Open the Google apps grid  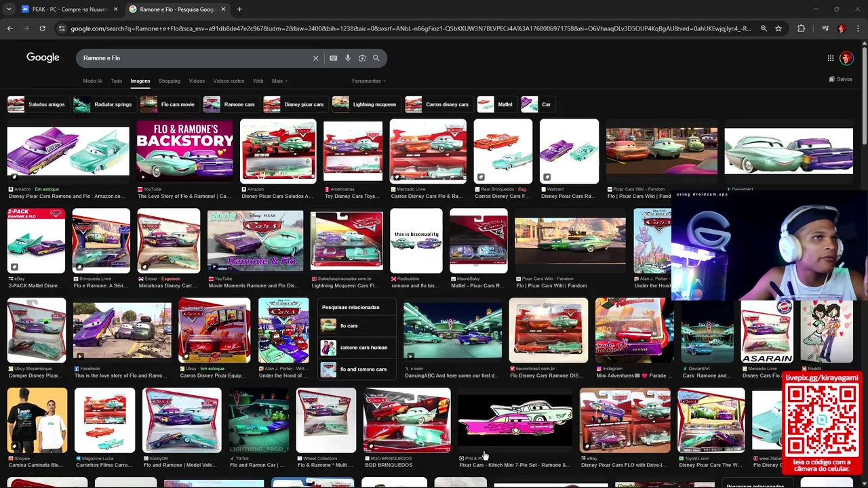(x=831, y=58)
